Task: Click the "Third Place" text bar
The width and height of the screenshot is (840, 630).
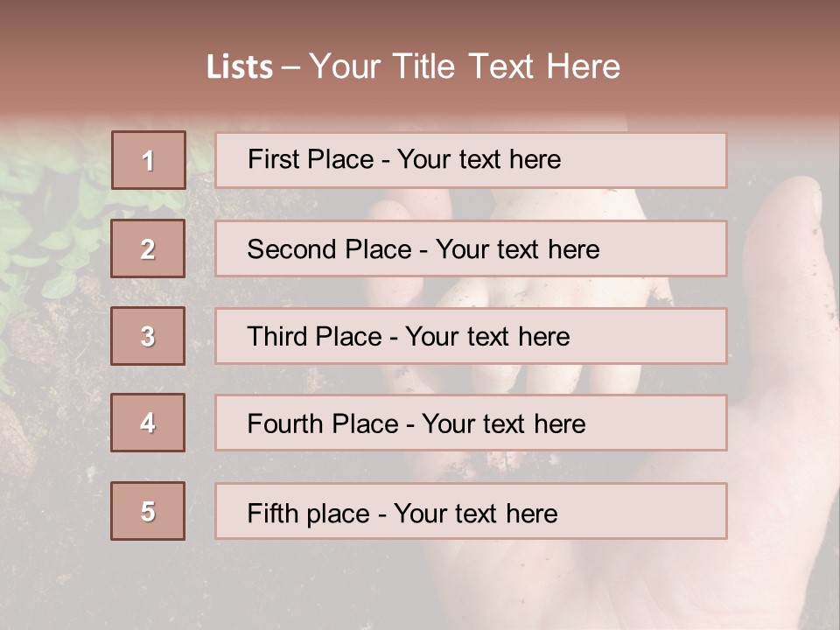Action: [x=471, y=336]
